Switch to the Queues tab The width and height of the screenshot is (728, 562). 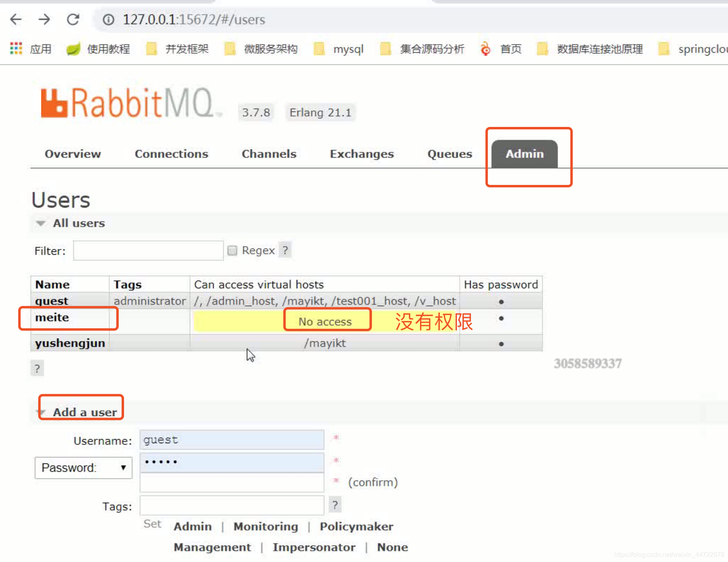pos(450,154)
